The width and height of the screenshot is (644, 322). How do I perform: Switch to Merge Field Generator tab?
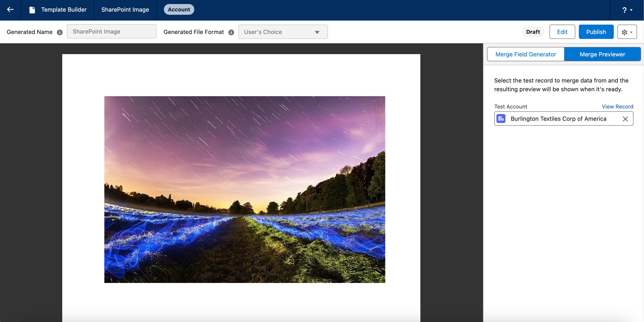pyautogui.click(x=526, y=54)
